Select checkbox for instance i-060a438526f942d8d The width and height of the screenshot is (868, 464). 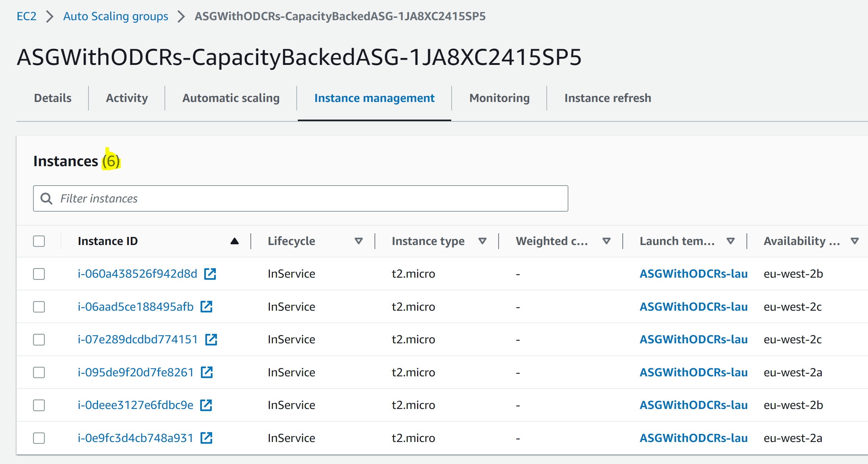(39, 274)
